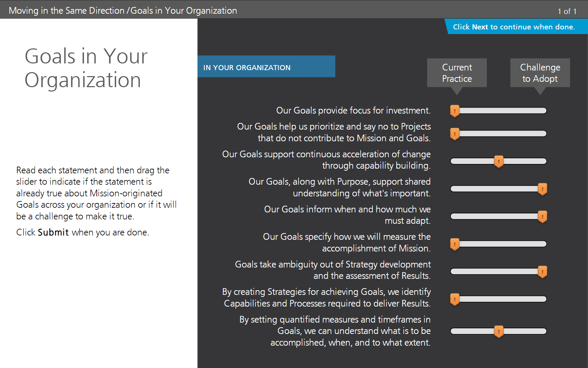588x368 pixels.
Task: Click the '1 of 1' page indicator
Action: coord(567,11)
